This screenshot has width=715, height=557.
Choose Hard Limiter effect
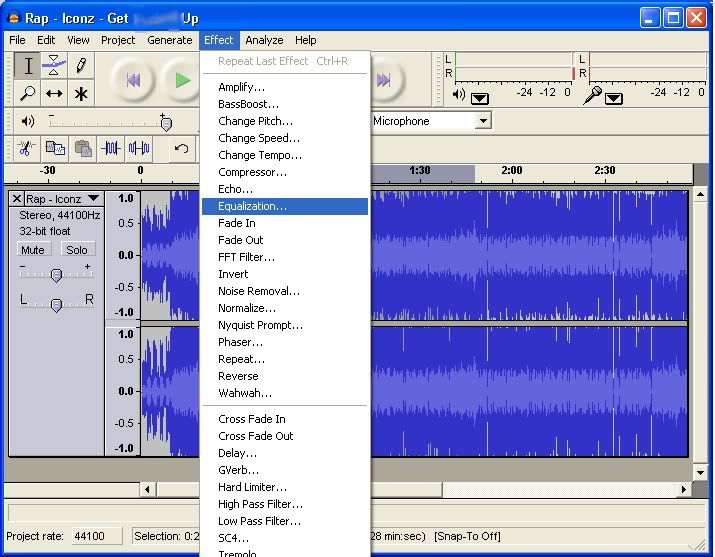click(285, 487)
